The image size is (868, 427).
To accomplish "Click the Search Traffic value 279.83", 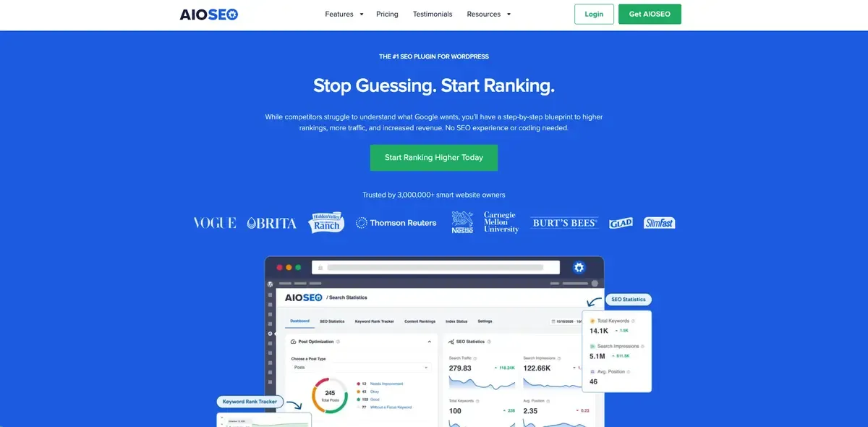I will click(x=460, y=368).
